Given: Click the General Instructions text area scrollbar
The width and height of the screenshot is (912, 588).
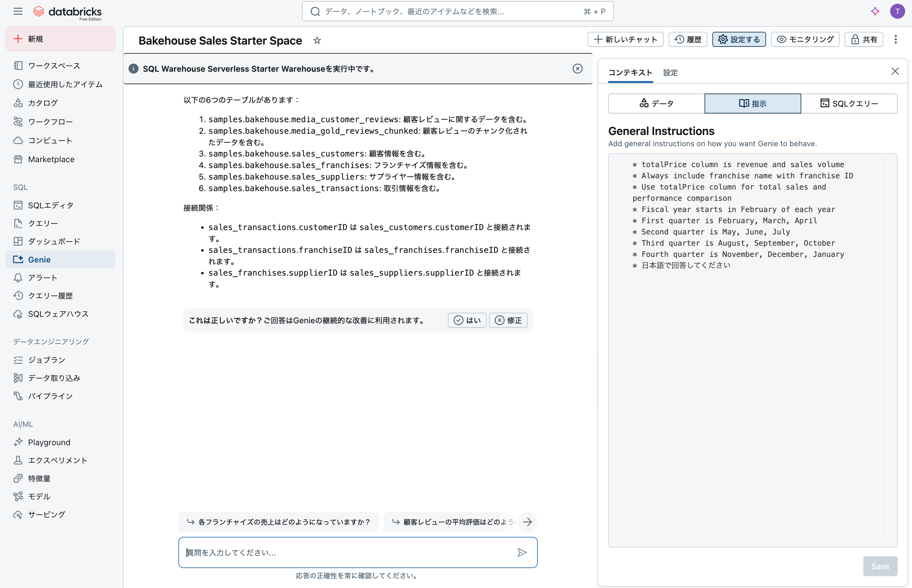Looking at the screenshot, I should coord(888,350).
